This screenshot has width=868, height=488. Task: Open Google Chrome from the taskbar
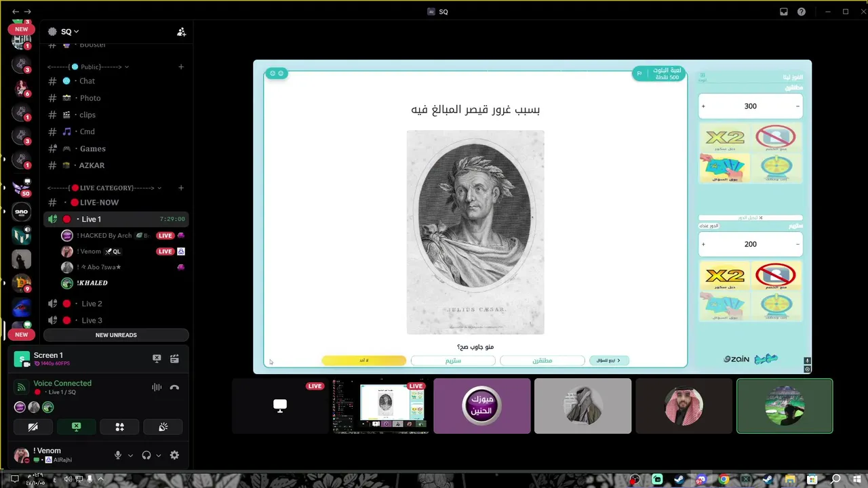point(724,479)
